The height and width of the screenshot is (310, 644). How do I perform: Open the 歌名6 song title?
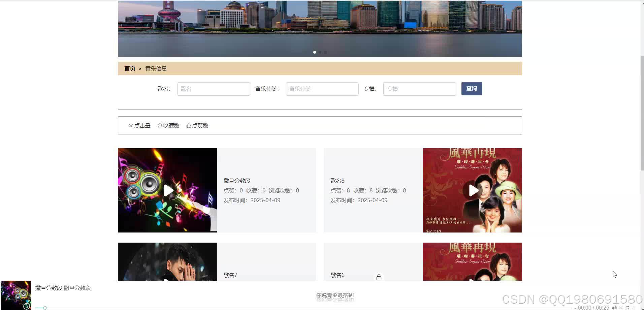point(337,275)
